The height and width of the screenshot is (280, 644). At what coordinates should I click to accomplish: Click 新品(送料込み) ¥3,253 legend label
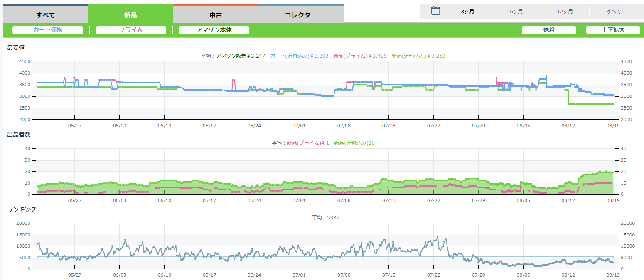click(418, 56)
